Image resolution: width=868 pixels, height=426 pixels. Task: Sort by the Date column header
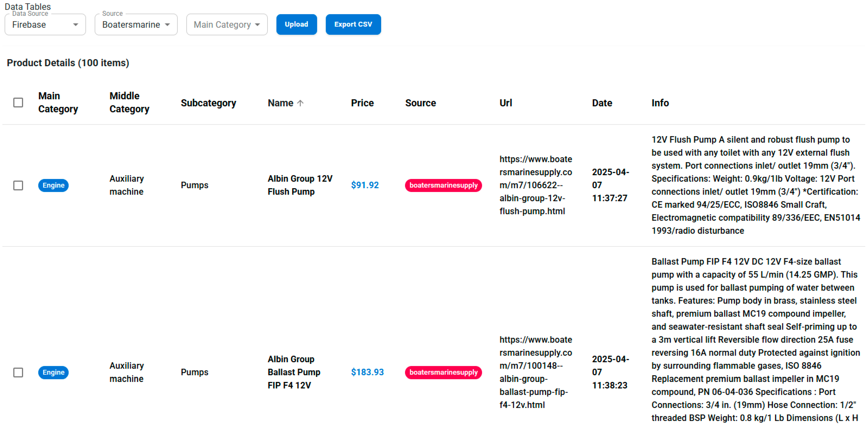602,103
